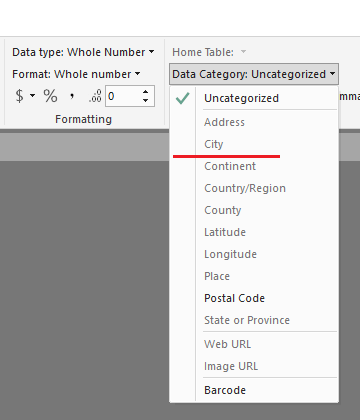This screenshot has height=420, width=360.
Task: Choose City data category
Action: pyautogui.click(x=254, y=144)
